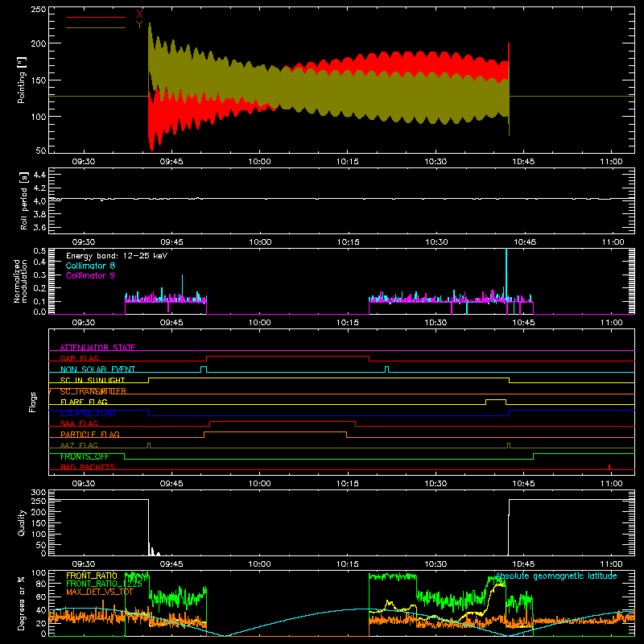Click the MAX_DET_VS_TOT legend label

100,592
